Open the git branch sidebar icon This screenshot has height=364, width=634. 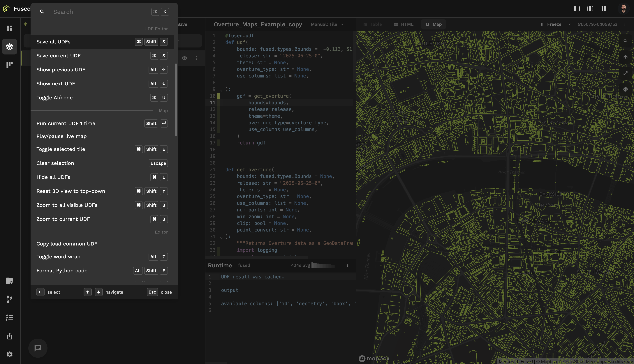(x=10, y=299)
